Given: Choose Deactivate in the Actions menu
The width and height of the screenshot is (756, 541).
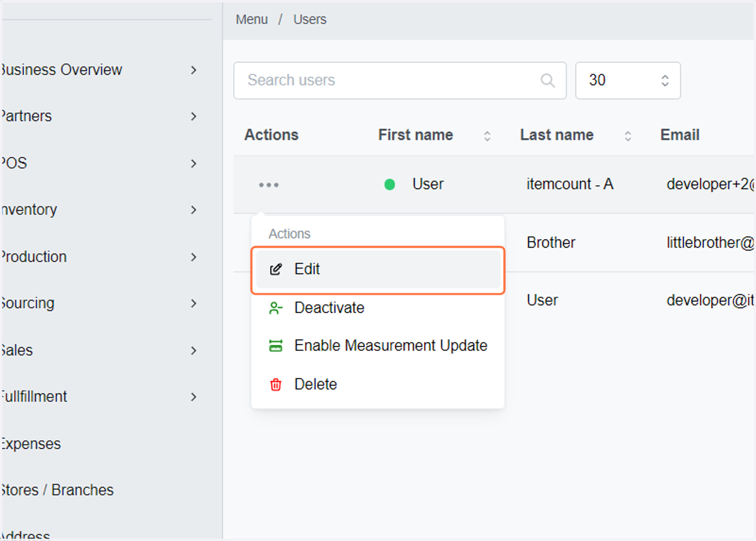Looking at the screenshot, I should [x=378, y=308].
